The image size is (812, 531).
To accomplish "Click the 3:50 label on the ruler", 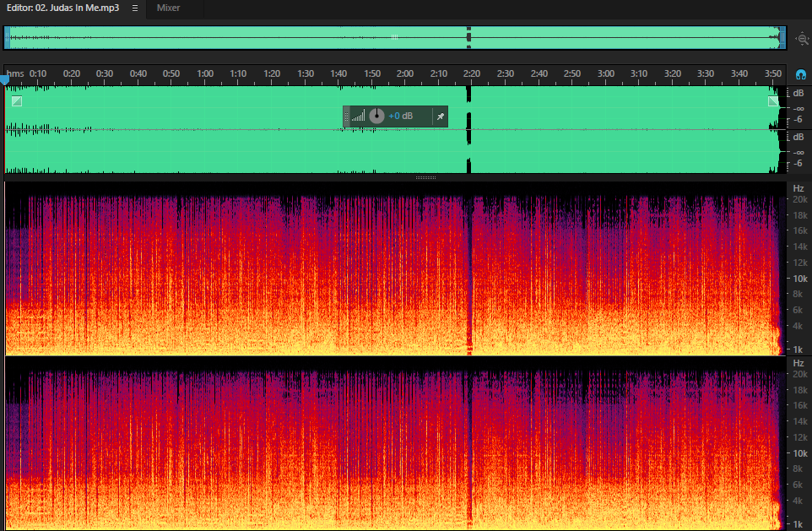I will tap(772, 73).
